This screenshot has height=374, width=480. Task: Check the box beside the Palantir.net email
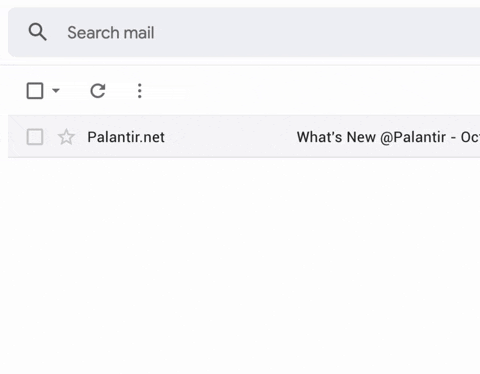35,137
